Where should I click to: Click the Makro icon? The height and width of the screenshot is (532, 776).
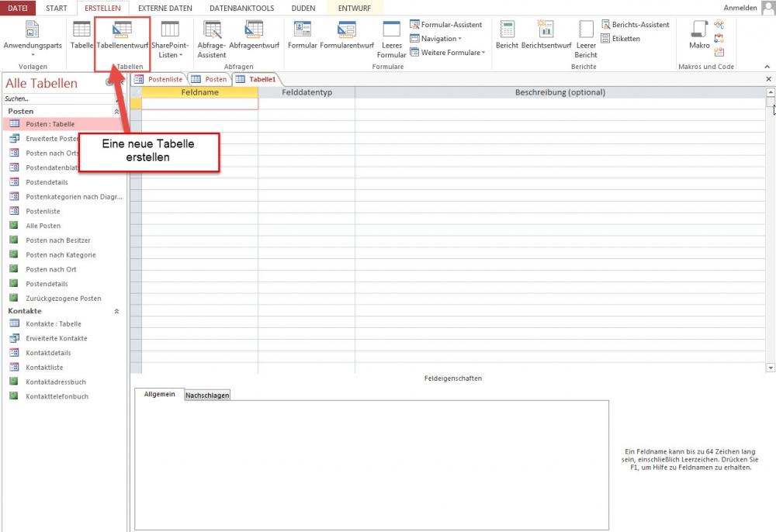click(699, 35)
